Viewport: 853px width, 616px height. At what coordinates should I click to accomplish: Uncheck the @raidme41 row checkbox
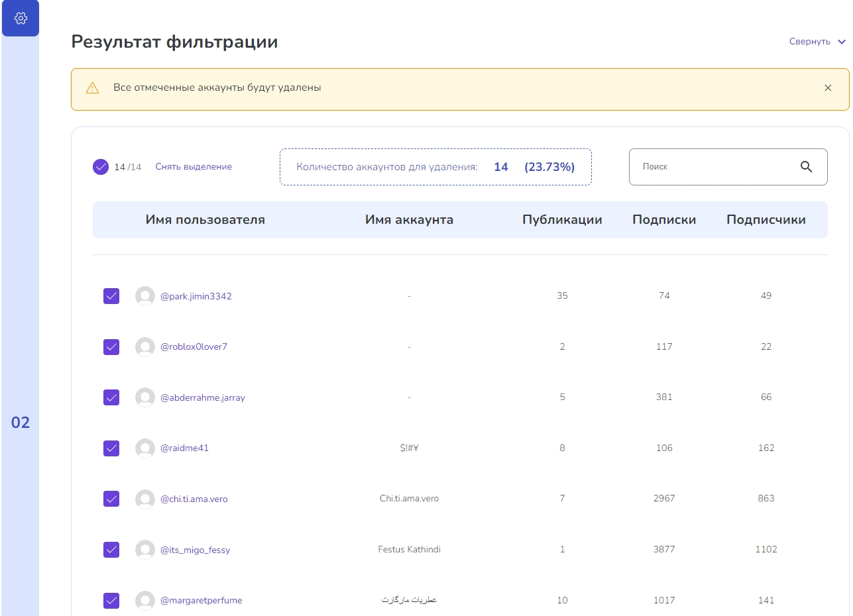coord(111,448)
